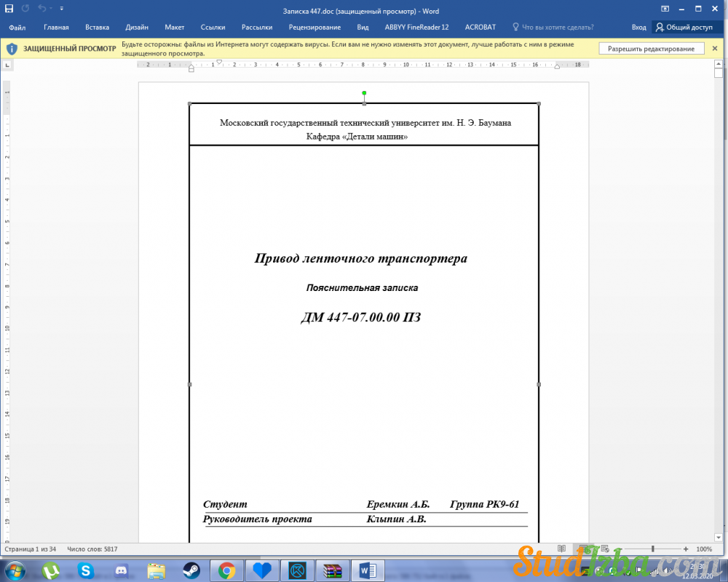Click the Save icon in title bar

click(x=9, y=9)
